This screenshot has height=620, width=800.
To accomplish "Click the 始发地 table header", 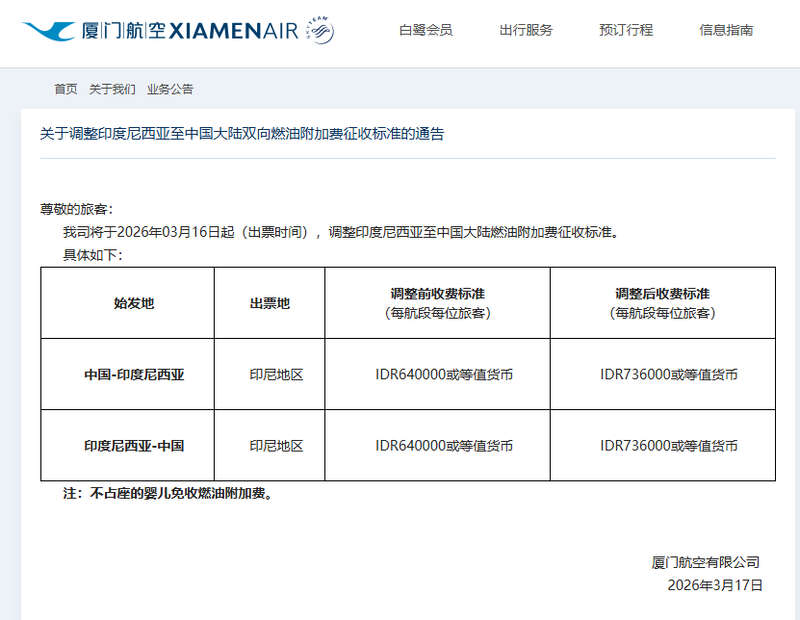I will point(134,303).
